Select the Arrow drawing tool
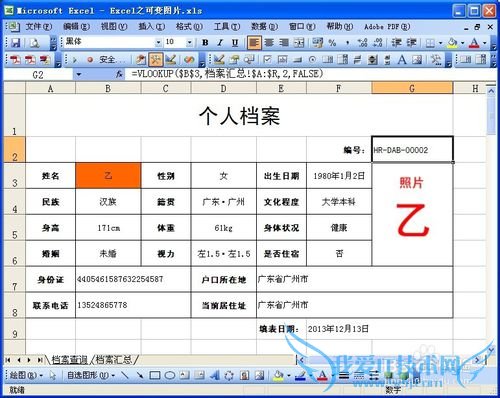The image size is (500, 398). click(140, 376)
